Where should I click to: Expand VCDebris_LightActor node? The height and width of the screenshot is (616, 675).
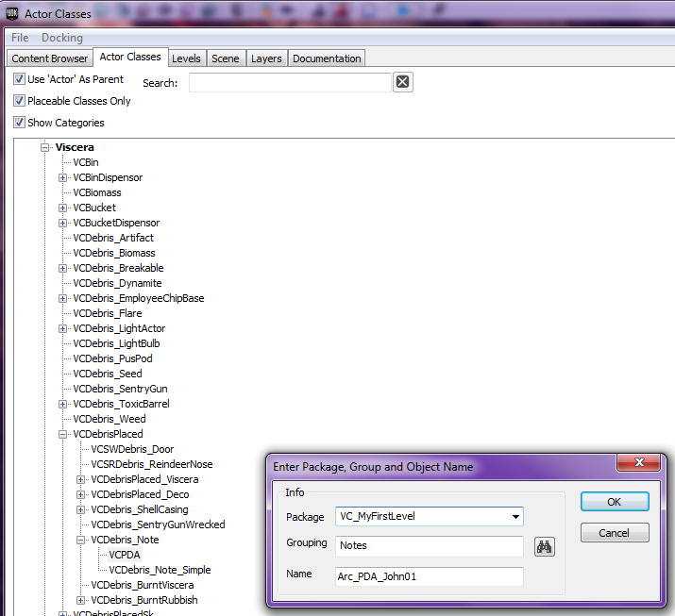point(63,328)
